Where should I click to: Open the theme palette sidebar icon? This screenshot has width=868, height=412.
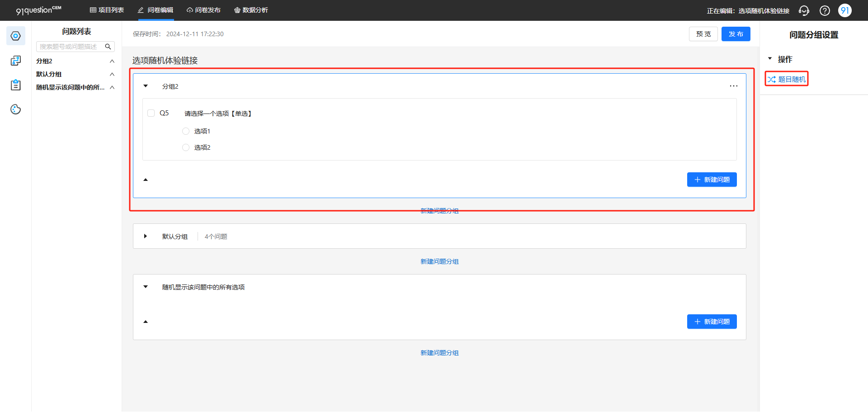point(16,109)
